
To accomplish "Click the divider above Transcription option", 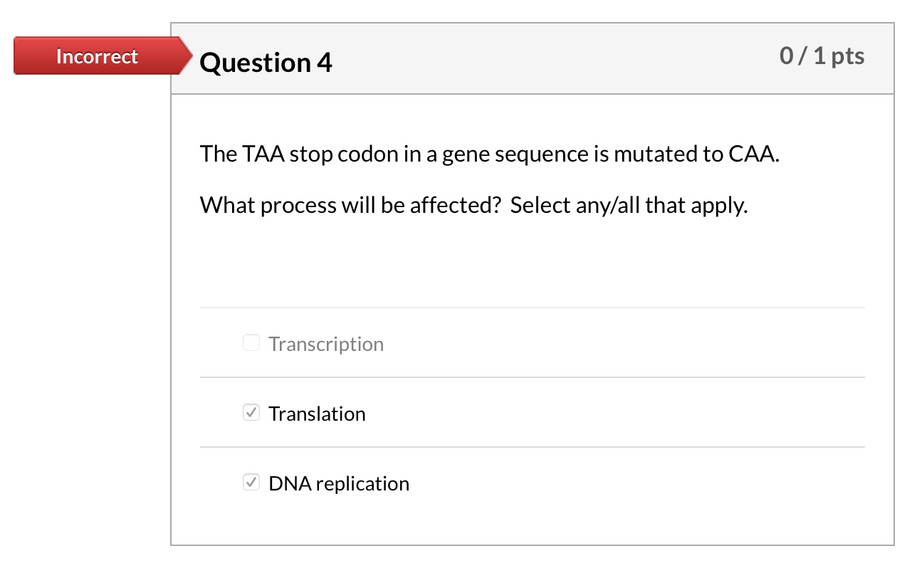I will tap(533, 306).
